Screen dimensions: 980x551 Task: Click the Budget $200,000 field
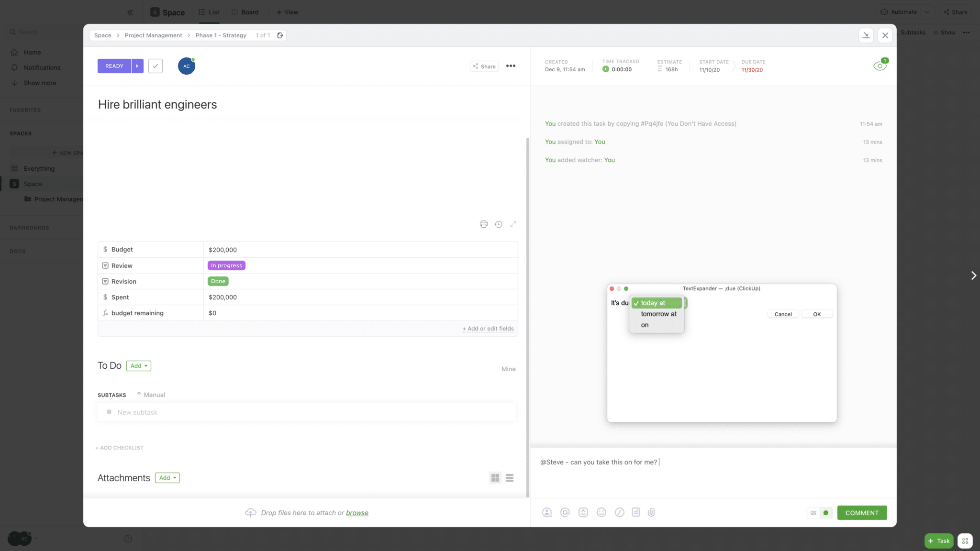click(x=360, y=250)
